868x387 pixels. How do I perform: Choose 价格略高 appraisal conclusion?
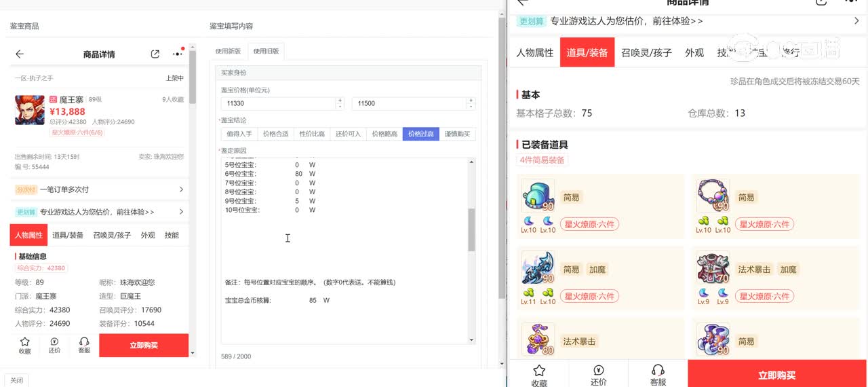384,134
